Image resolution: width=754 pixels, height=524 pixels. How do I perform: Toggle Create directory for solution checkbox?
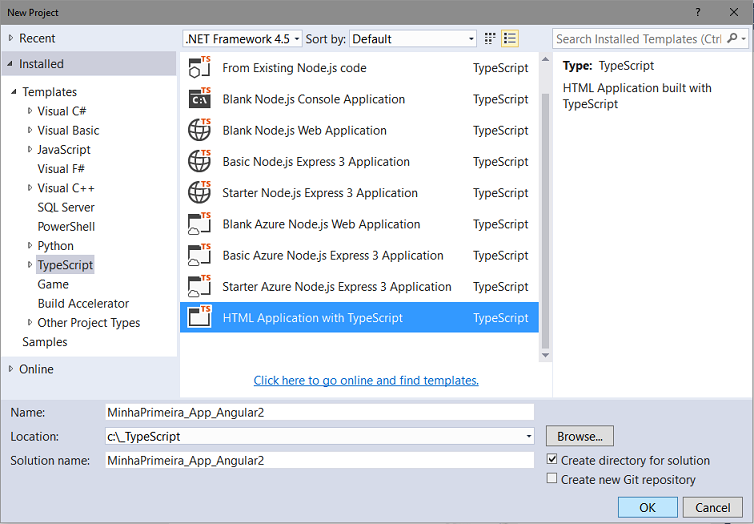(552, 460)
